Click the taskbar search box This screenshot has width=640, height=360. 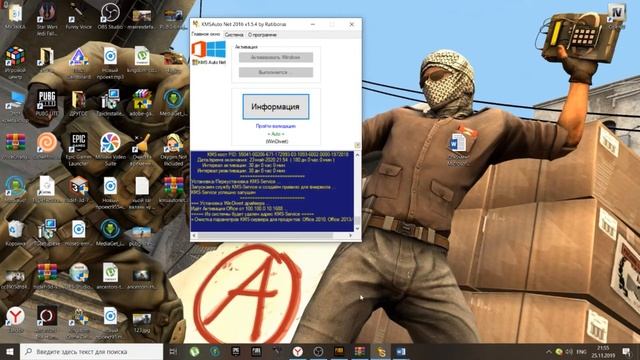[91, 351]
